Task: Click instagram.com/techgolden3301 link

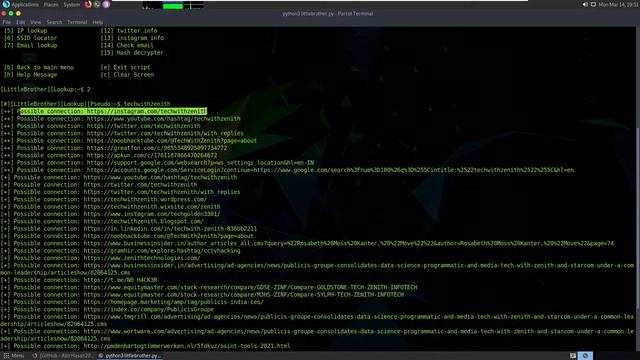Action: [x=152, y=214]
